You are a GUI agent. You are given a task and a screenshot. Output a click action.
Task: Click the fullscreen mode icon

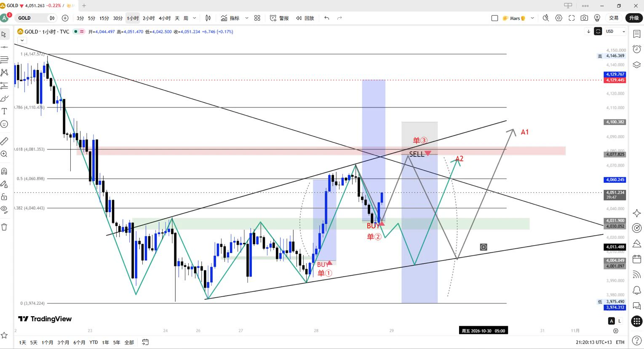pyautogui.click(x=572, y=18)
